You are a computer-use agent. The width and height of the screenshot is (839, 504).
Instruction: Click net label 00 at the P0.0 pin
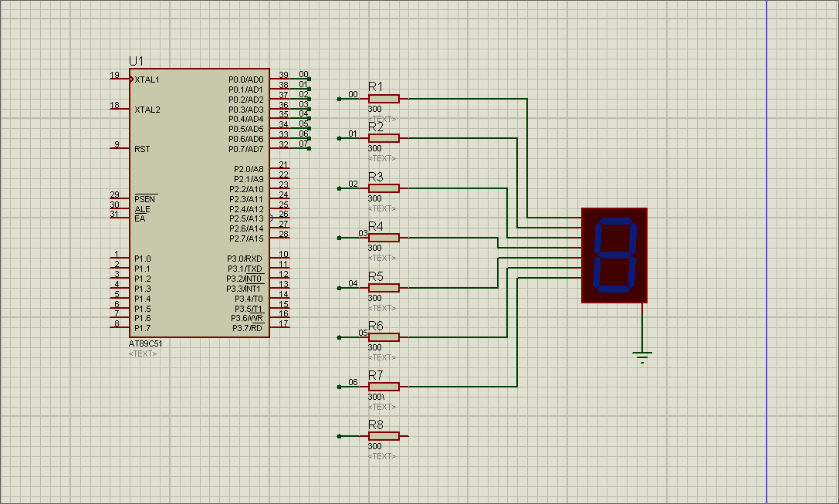303,74
